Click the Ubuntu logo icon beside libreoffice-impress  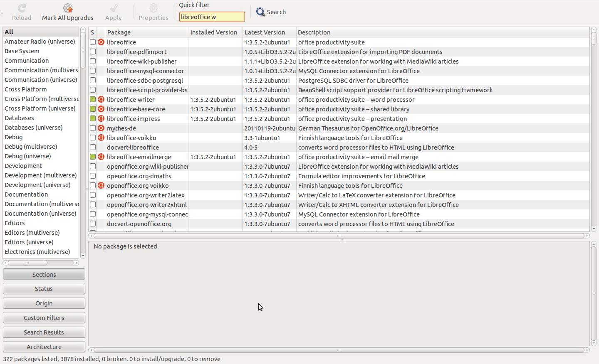click(101, 118)
